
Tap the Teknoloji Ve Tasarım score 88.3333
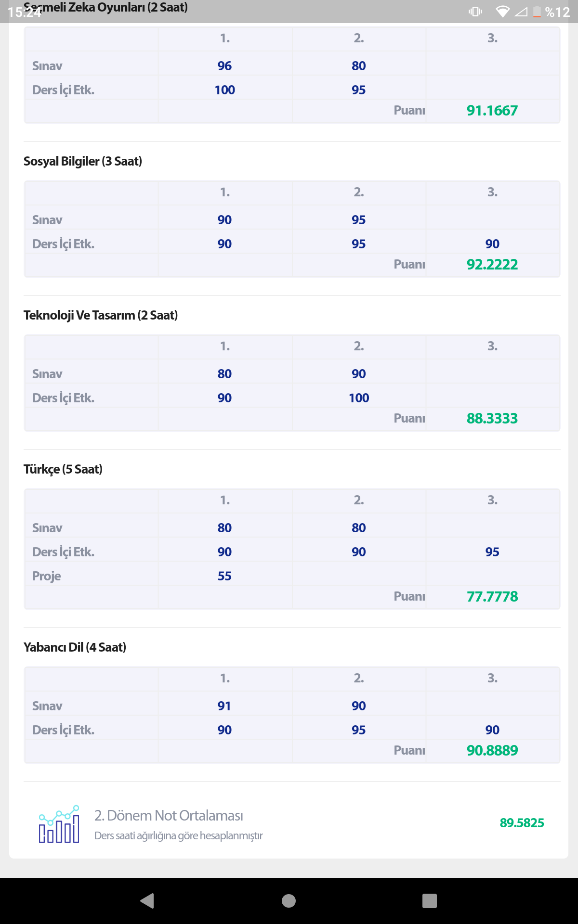[492, 419]
